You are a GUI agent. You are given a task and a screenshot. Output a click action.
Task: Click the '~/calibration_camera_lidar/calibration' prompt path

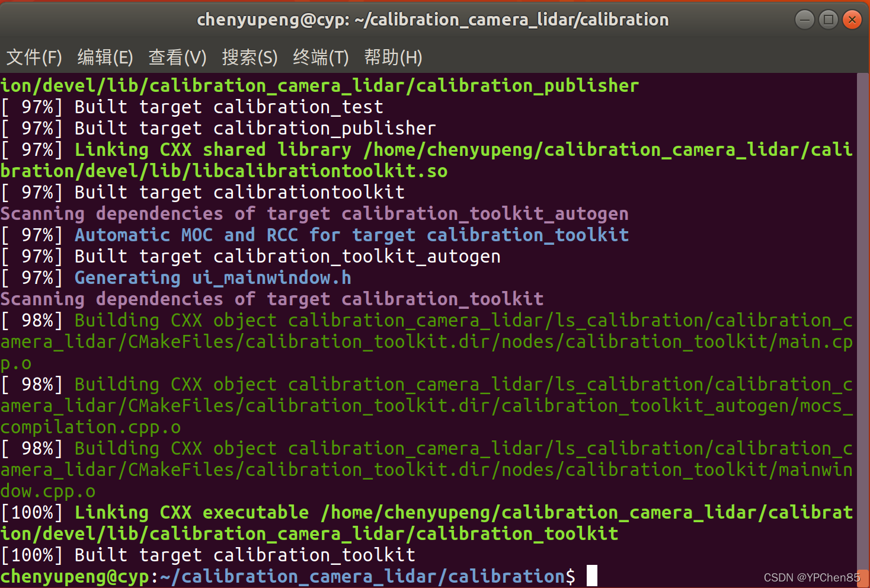click(363, 577)
